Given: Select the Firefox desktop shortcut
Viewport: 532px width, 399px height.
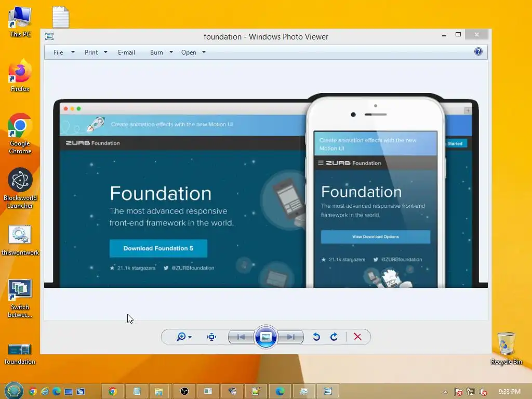Looking at the screenshot, I should tap(20, 75).
